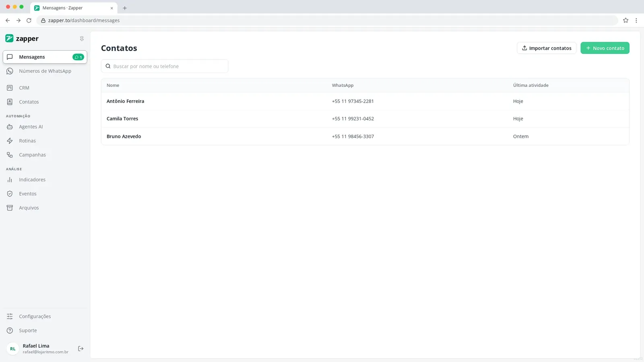Focus the Buscar por nome ou telefone field
Image resolution: width=644 pixels, height=362 pixels.
[x=165, y=66]
